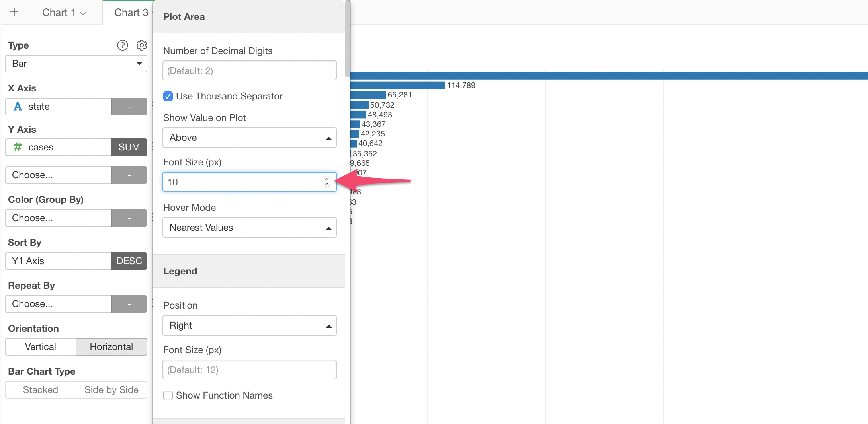Image resolution: width=868 pixels, height=424 pixels.
Task: Click the value label 43,367
Action: pyautogui.click(x=373, y=124)
